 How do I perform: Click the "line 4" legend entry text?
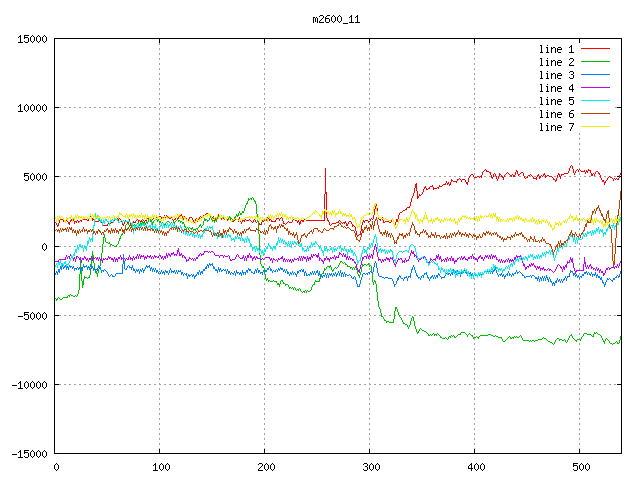(556, 88)
